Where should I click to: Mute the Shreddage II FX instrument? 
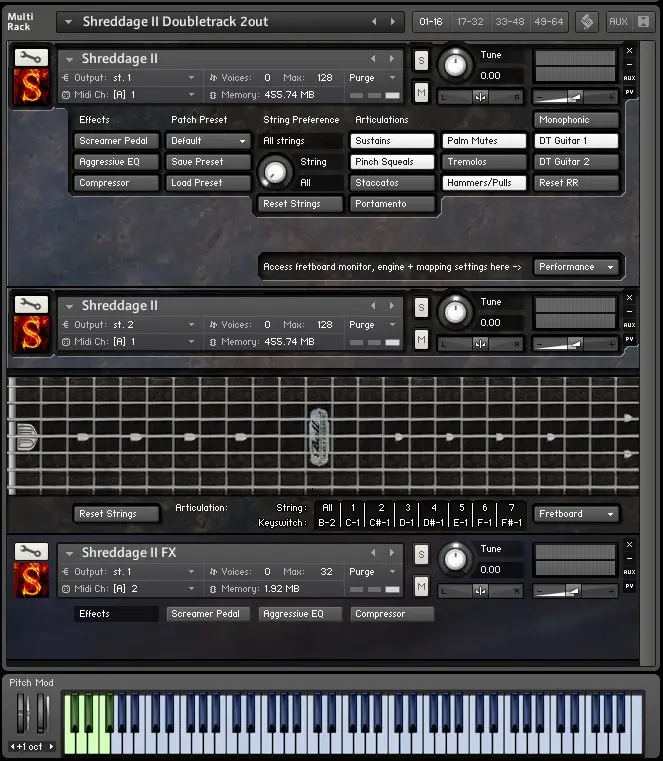tap(421, 586)
